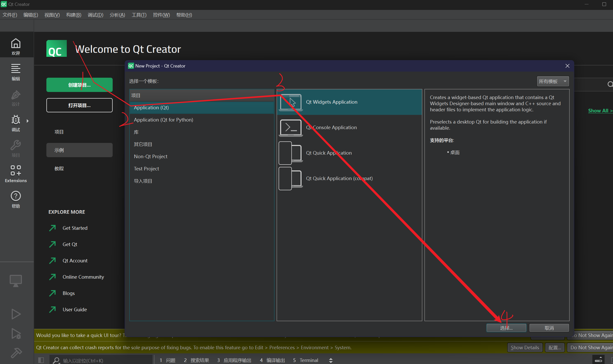The image size is (613, 364).
Task: Click the green Run play button
Action: pos(16,314)
